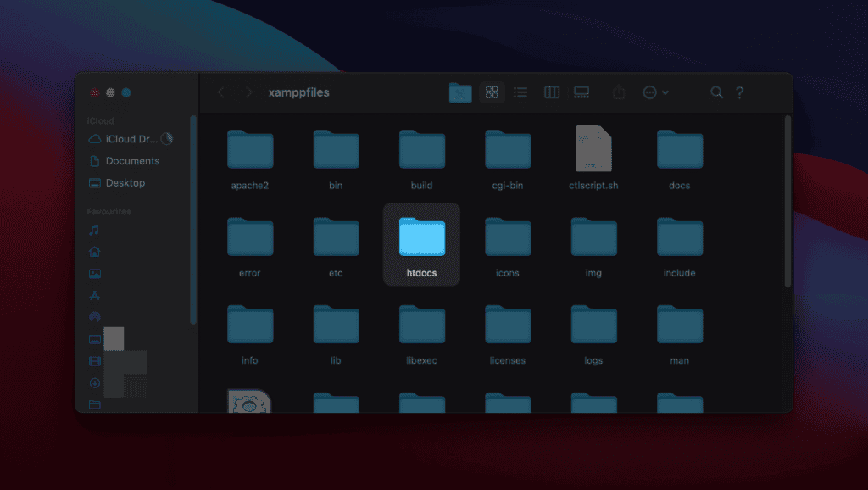Screen dimensions: 868x490
Task: Switch to column view
Action: [x=552, y=92]
